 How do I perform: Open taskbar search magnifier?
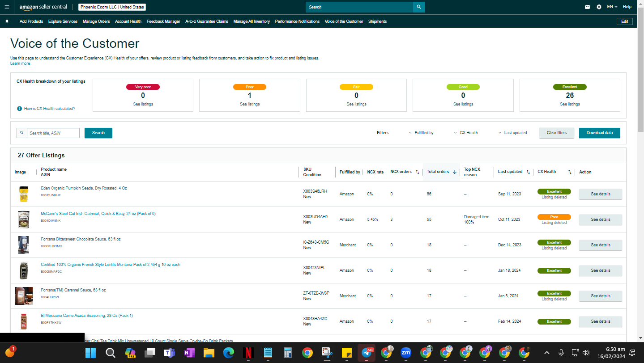pos(111,353)
